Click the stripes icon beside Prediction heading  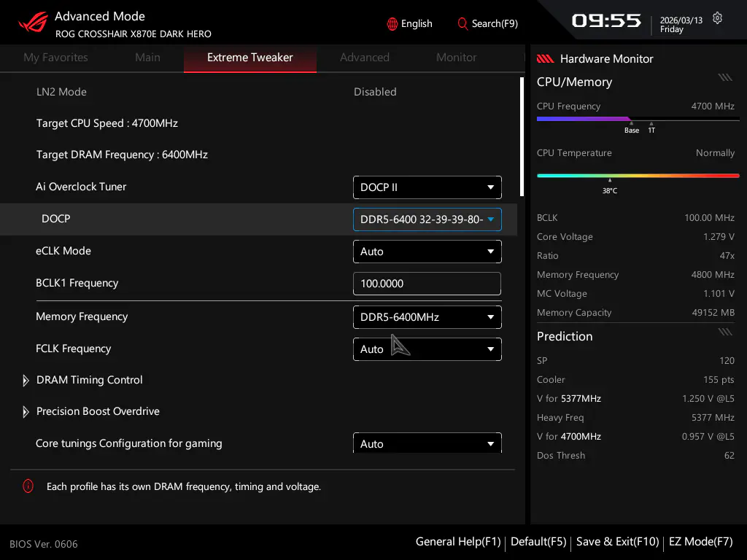coord(725,332)
